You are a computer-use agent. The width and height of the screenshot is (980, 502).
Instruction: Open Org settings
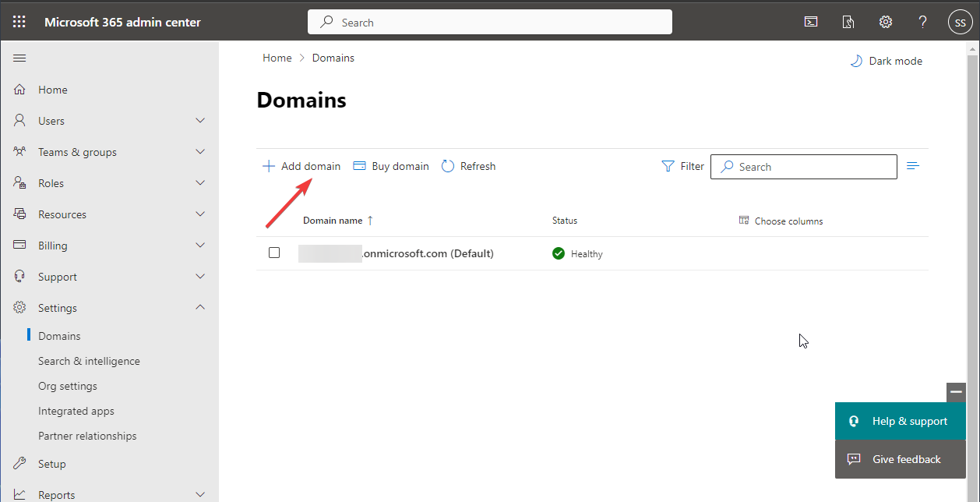coord(68,386)
